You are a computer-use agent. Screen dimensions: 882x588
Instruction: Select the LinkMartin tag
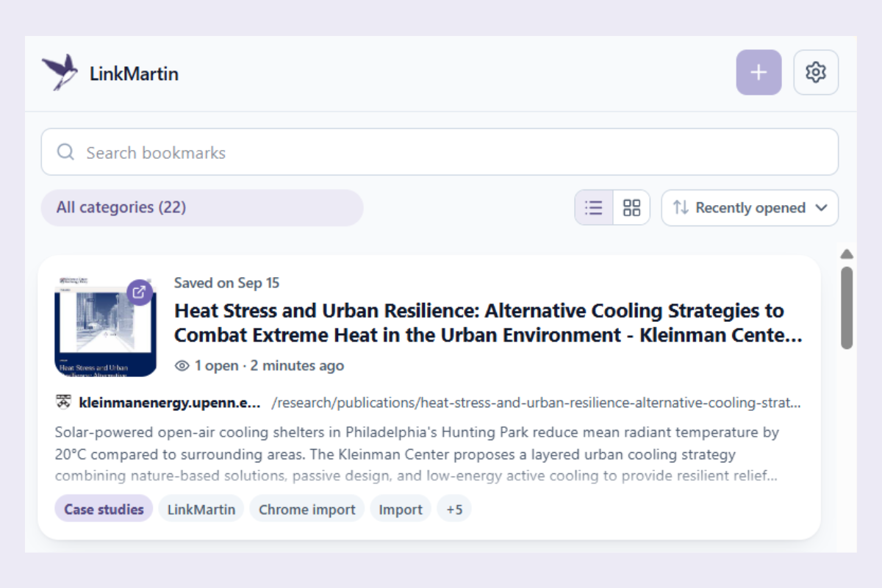[201, 509]
